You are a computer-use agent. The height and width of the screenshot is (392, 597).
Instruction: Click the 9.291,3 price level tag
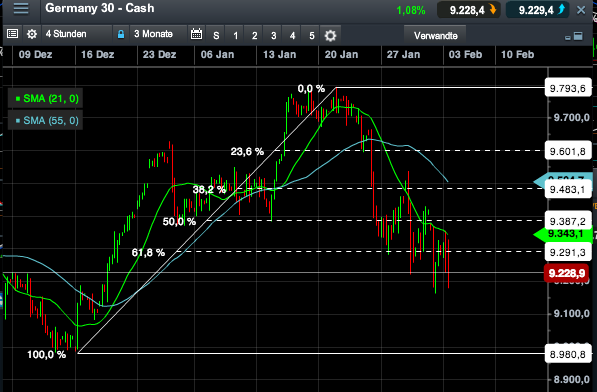pyautogui.click(x=568, y=252)
